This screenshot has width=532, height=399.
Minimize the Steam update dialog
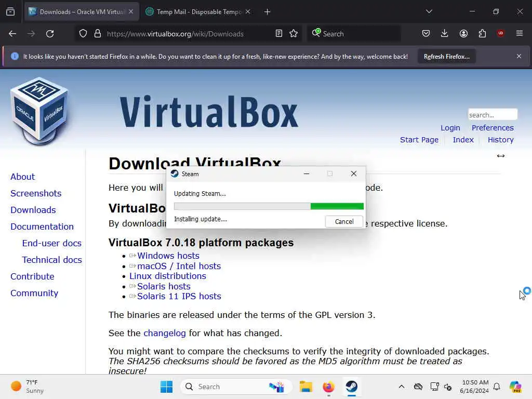tap(307, 174)
